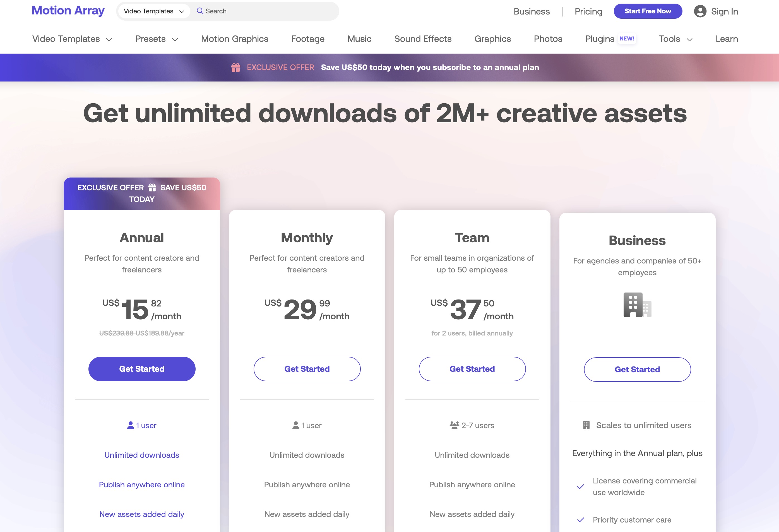Click the Annual plan 1 user icon
Screen dimensions: 779x532
click(x=130, y=425)
